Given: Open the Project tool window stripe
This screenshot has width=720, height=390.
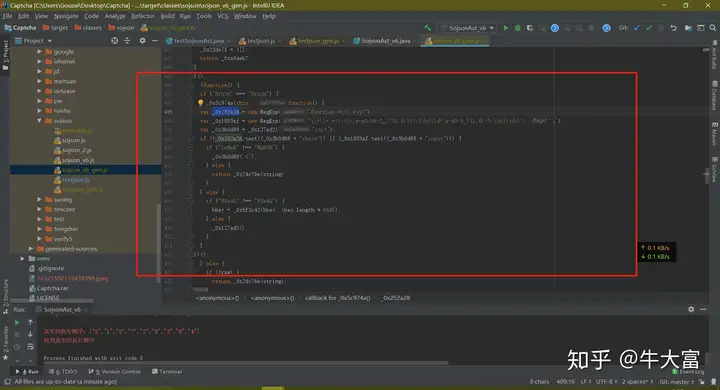Looking at the screenshot, I should point(5,54).
